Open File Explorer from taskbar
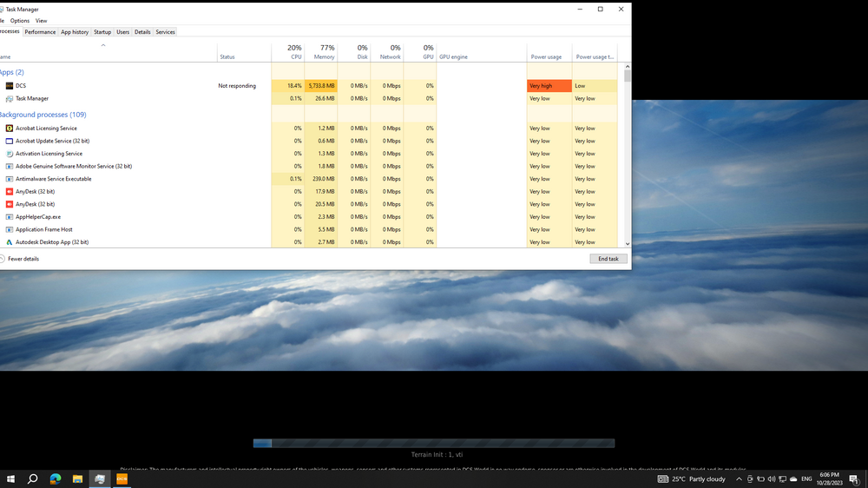This screenshot has width=868, height=488. pyautogui.click(x=77, y=478)
